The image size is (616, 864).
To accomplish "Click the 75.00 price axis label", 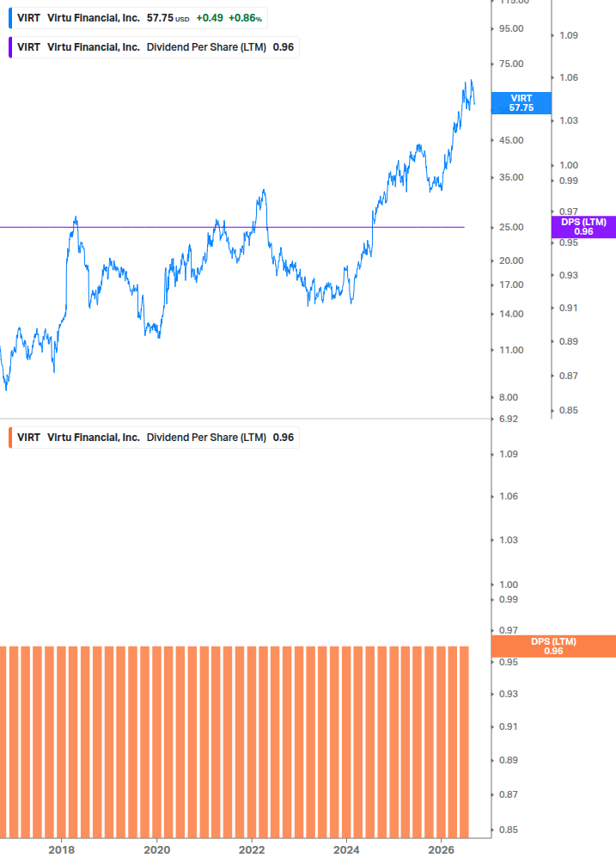I will (x=511, y=64).
